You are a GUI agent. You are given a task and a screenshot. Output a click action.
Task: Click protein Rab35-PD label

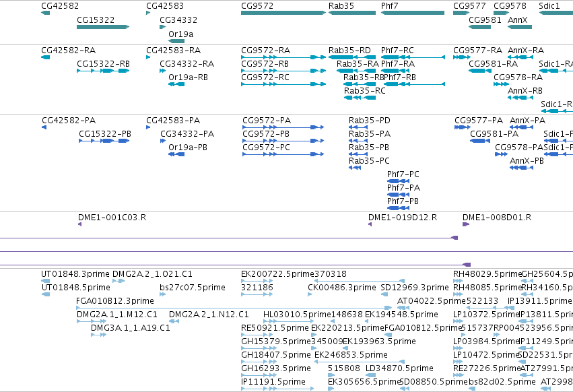click(370, 121)
